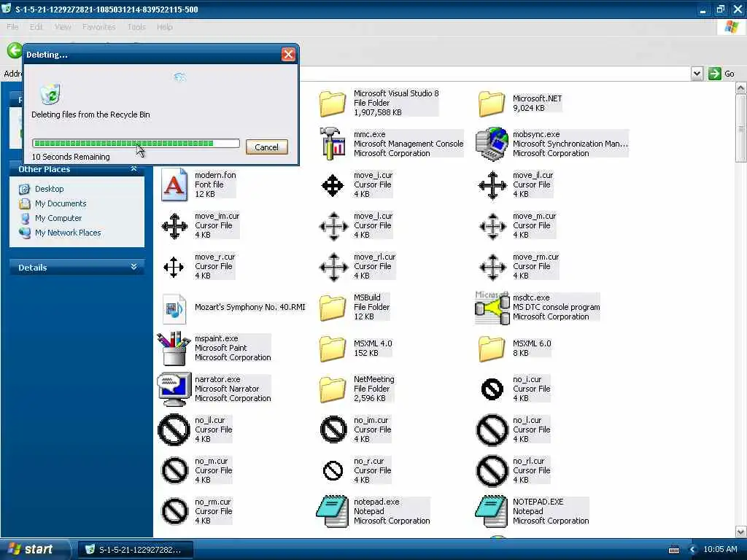The height and width of the screenshot is (560, 747).
Task: Open the Edit menu
Action: click(36, 27)
